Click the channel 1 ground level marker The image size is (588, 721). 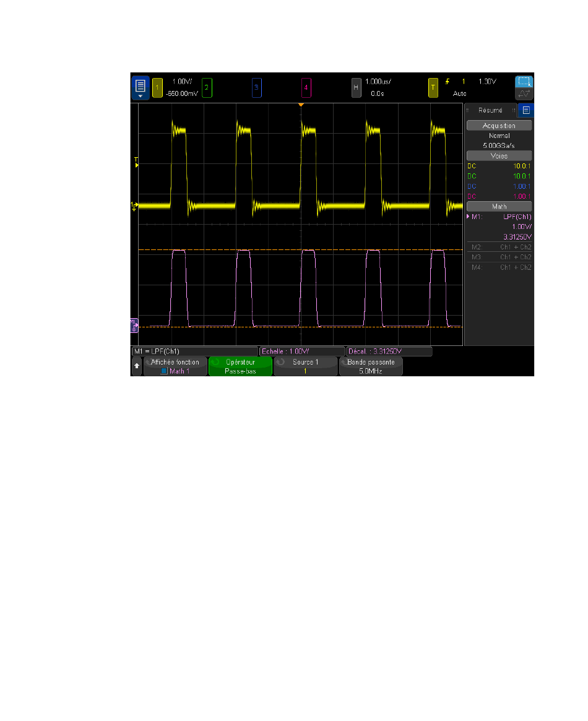(134, 207)
